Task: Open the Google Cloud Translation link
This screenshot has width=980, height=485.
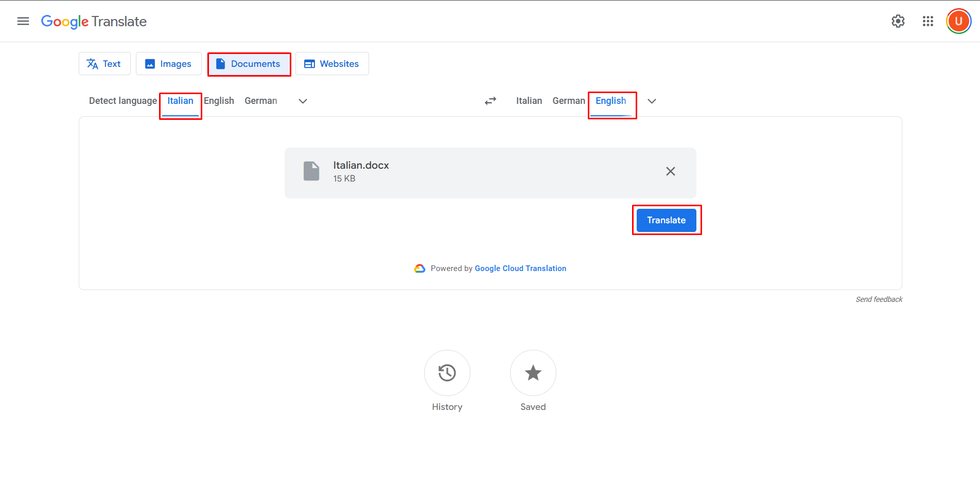Action: click(x=520, y=268)
